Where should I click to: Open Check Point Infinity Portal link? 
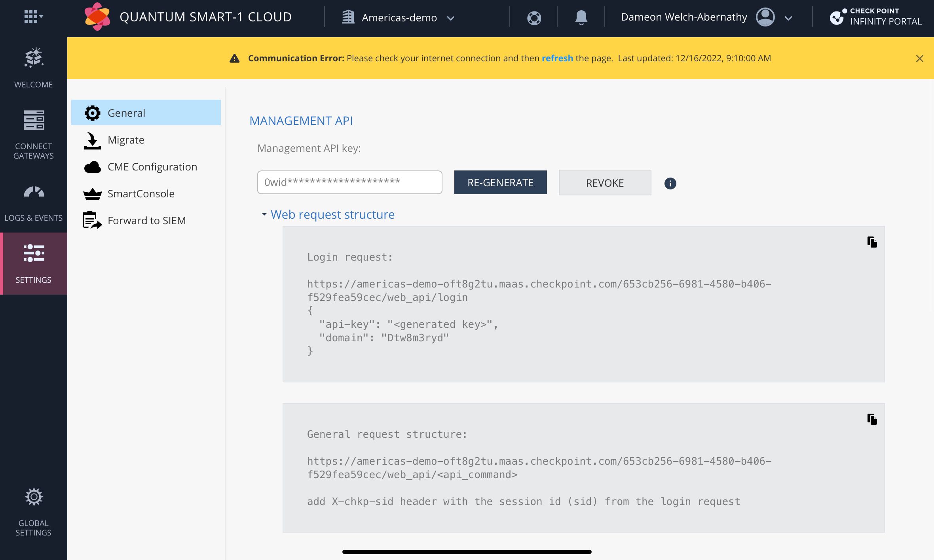pos(875,17)
